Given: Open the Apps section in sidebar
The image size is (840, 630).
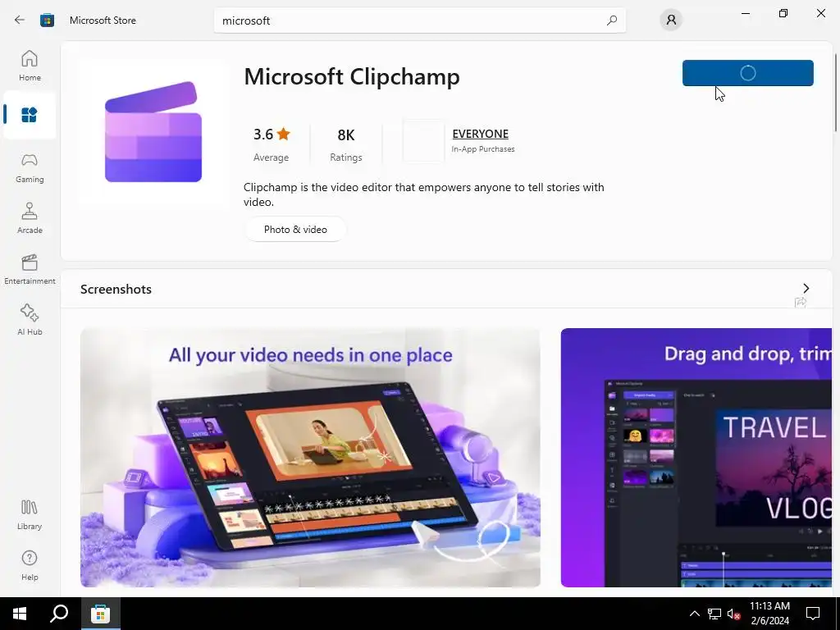Looking at the screenshot, I should 30,115.
